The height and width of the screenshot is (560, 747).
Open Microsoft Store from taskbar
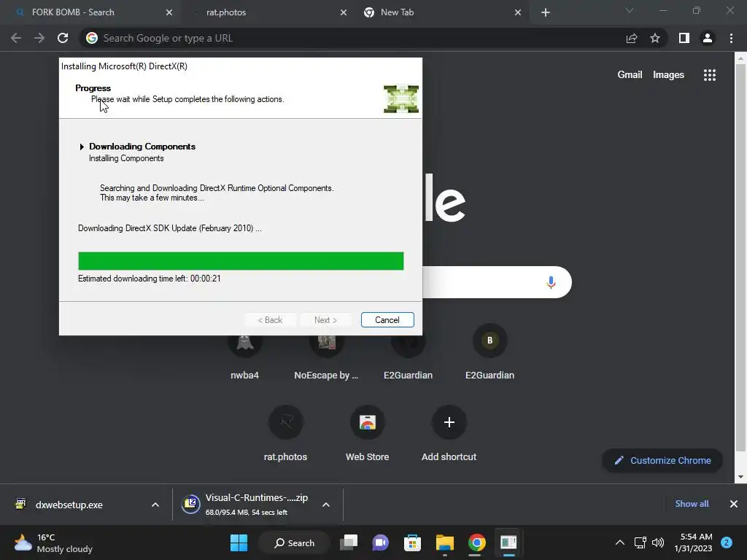click(413, 542)
